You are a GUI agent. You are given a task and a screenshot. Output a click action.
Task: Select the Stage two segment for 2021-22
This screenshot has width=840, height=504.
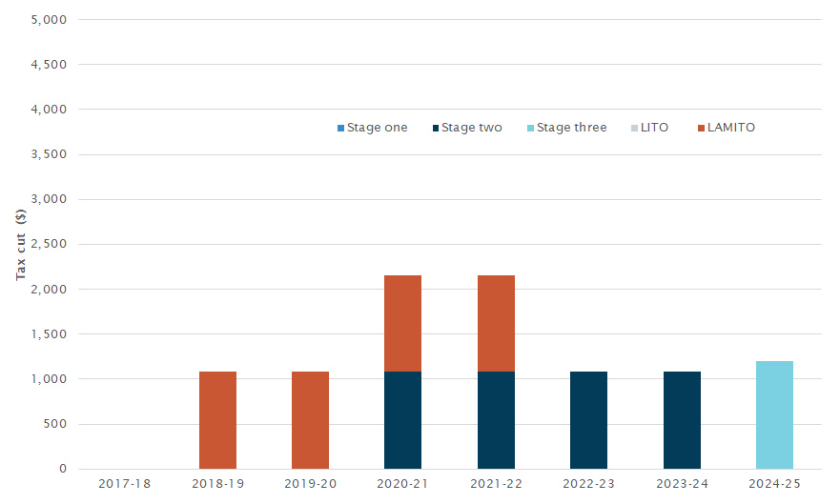tap(496, 420)
